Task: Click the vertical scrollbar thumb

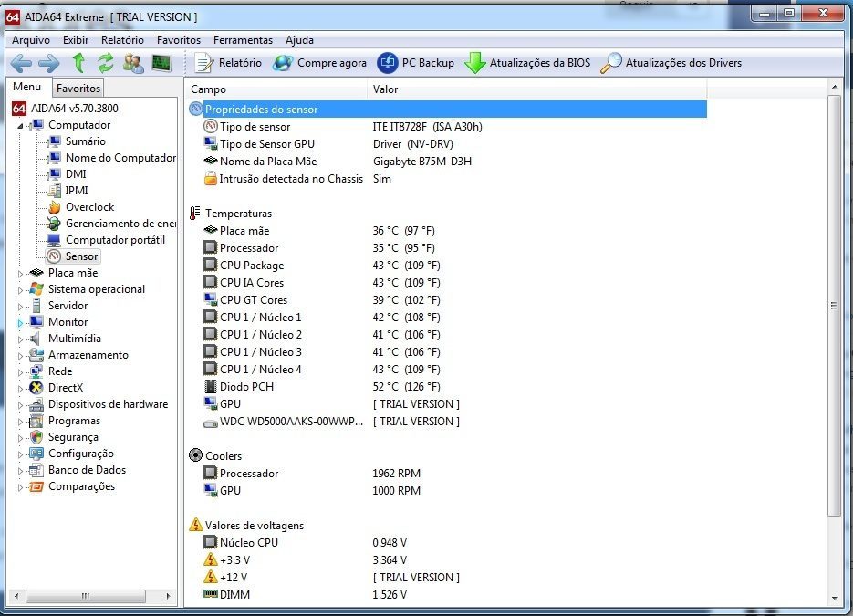Action: (834, 306)
